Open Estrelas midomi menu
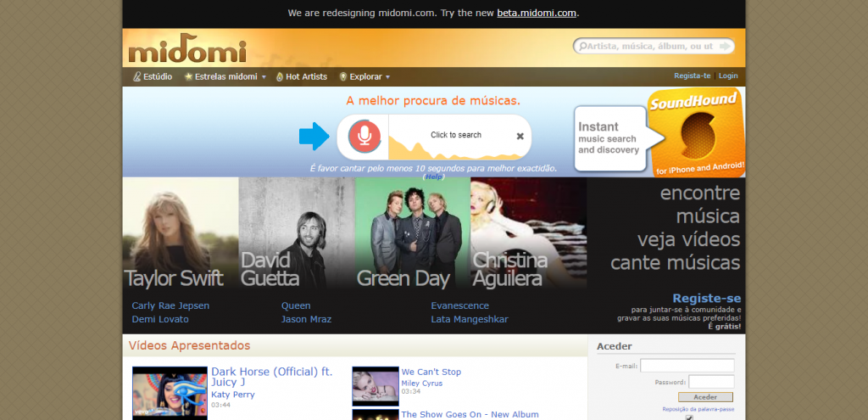The image size is (868, 420). tap(225, 77)
